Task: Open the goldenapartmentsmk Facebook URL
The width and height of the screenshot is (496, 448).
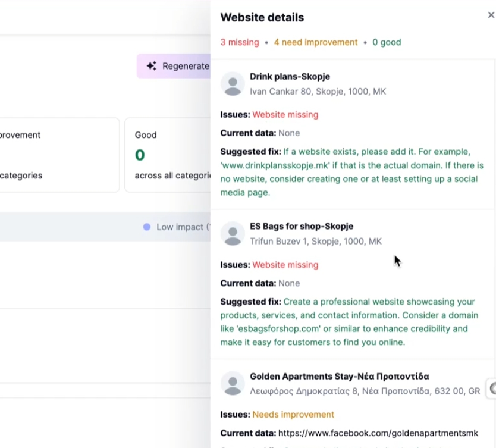Action: tap(378, 433)
